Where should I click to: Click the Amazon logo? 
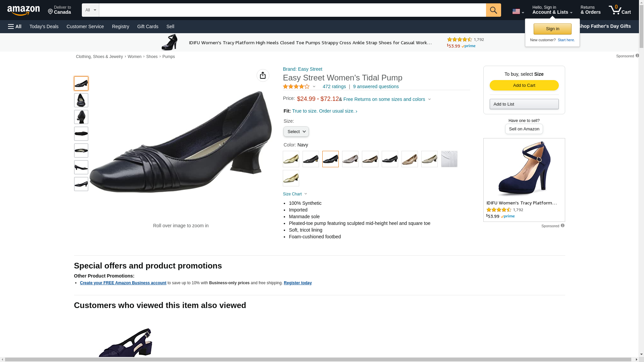pyautogui.click(x=23, y=10)
